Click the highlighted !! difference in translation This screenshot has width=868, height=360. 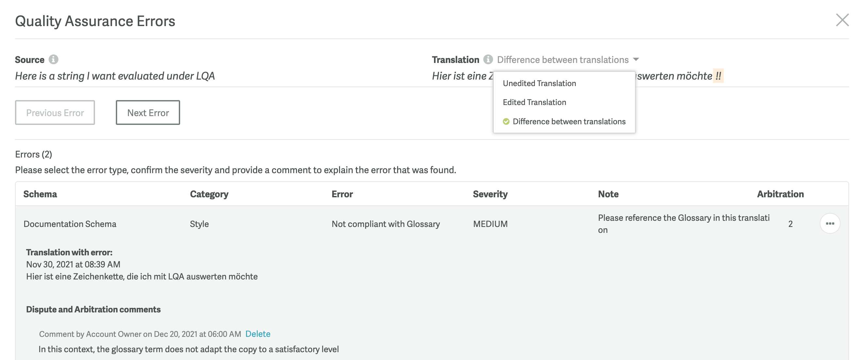(719, 76)
